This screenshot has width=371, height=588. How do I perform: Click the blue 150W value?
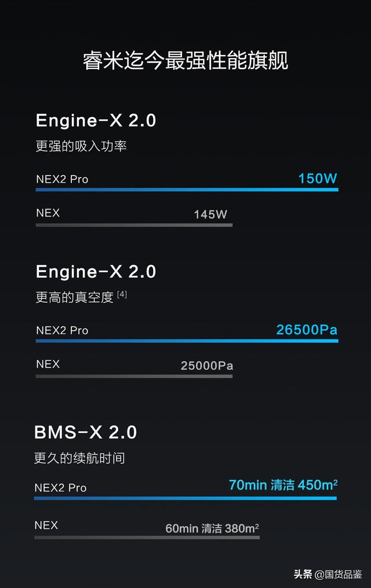pos(318,179)
